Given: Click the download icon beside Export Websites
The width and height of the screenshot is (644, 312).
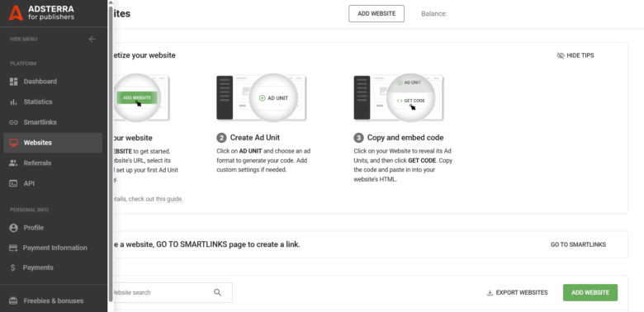Looking at the screenshot, I should tap(490, 293).
